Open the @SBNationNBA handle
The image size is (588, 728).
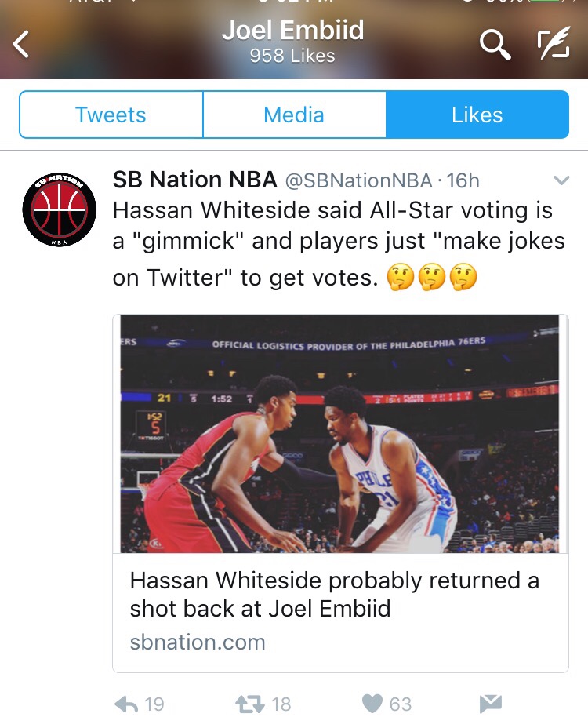tap(358, 181)
